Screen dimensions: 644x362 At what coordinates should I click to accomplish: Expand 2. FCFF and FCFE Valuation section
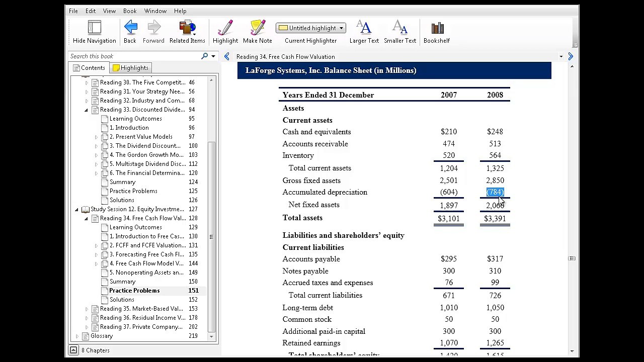pyautogui.click(x=96, y=245)
